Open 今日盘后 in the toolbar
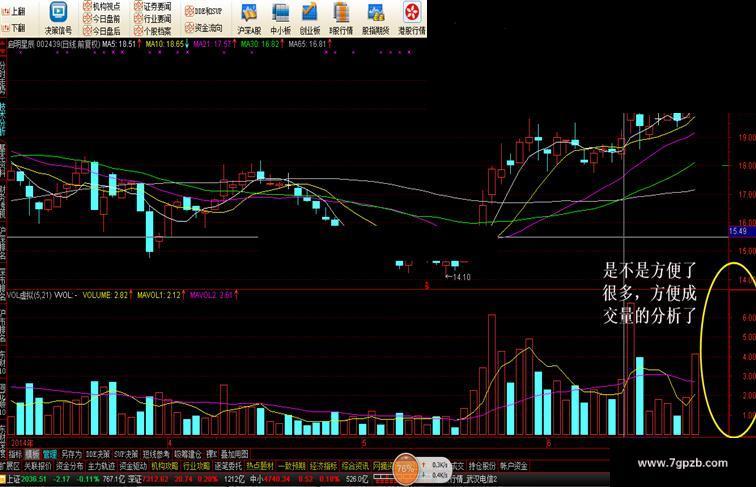Screen dimensions: 756x487 [x=102, y=31]
